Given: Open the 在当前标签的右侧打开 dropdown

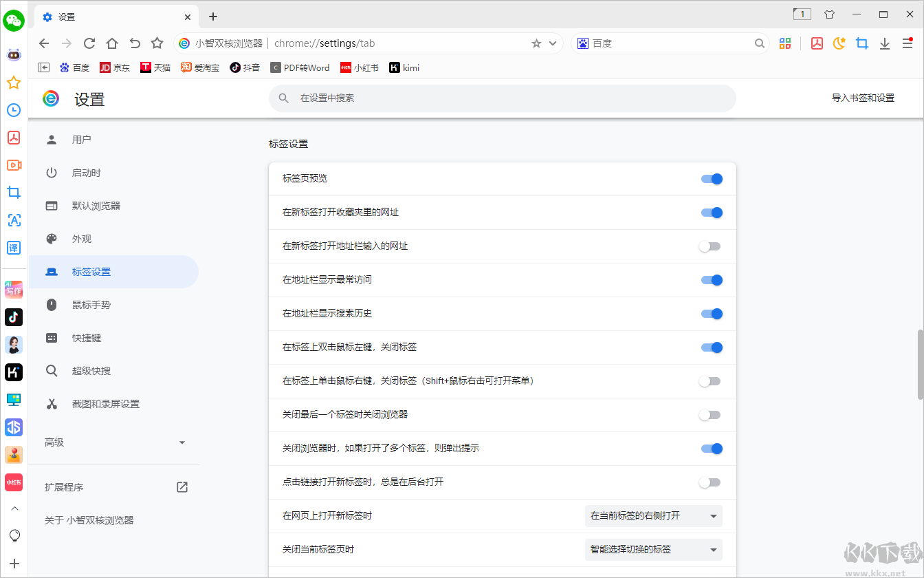Looking at the screenshot, I should point(652,516).
